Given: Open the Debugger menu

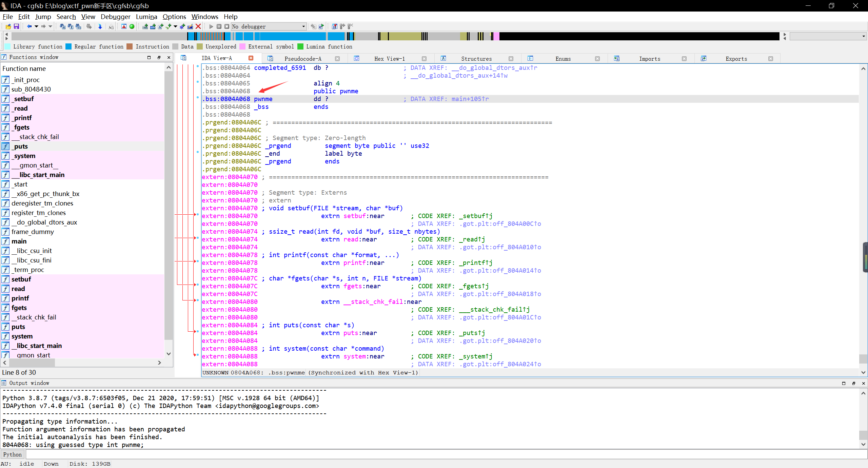Looking at the screenshot, I should coord(115,17).
